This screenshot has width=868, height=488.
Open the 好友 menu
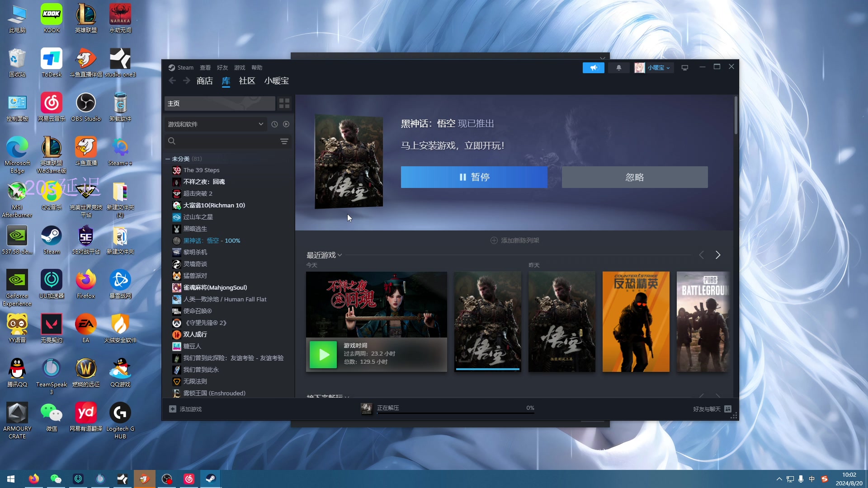(x=222, y=68)
